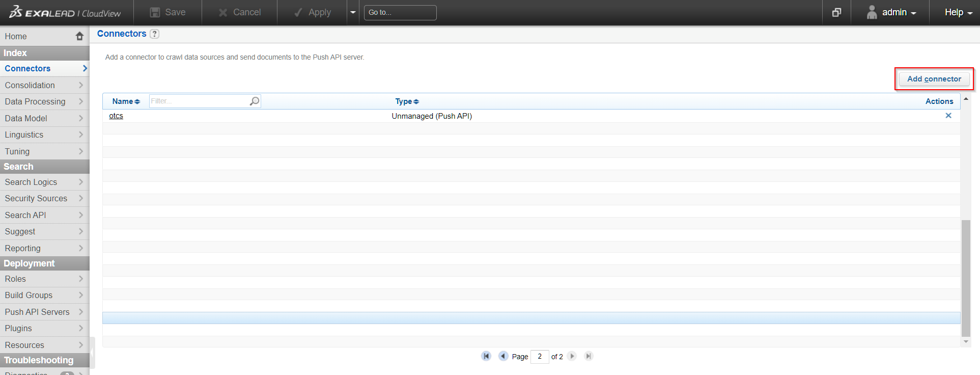
Task: Click the Exalead CloudView logo
Action: [x=65, y=12]
